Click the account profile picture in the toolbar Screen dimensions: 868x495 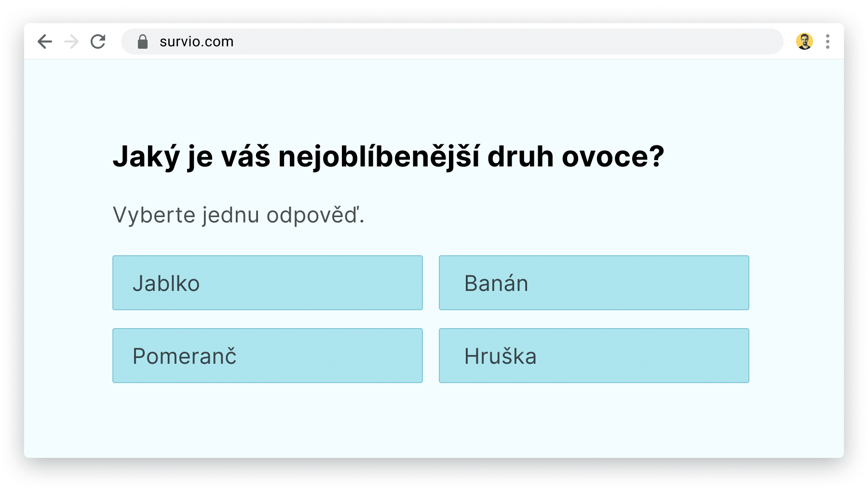(805, 41)
